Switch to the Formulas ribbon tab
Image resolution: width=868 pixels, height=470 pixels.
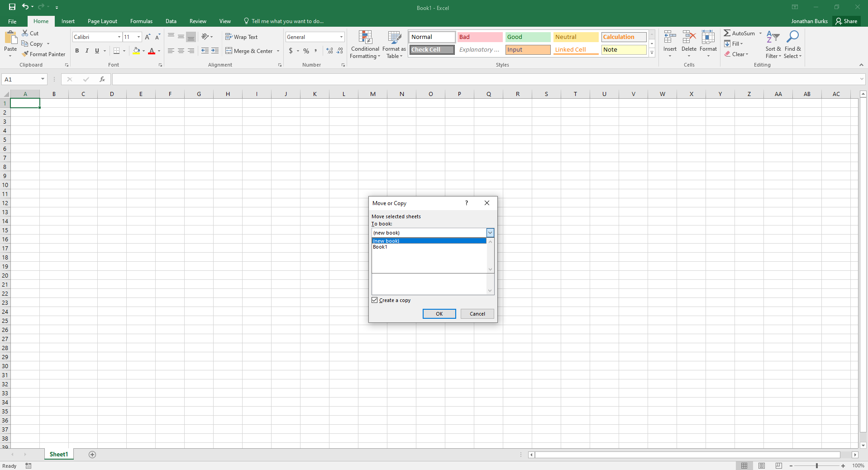click(x=141, y=21)
